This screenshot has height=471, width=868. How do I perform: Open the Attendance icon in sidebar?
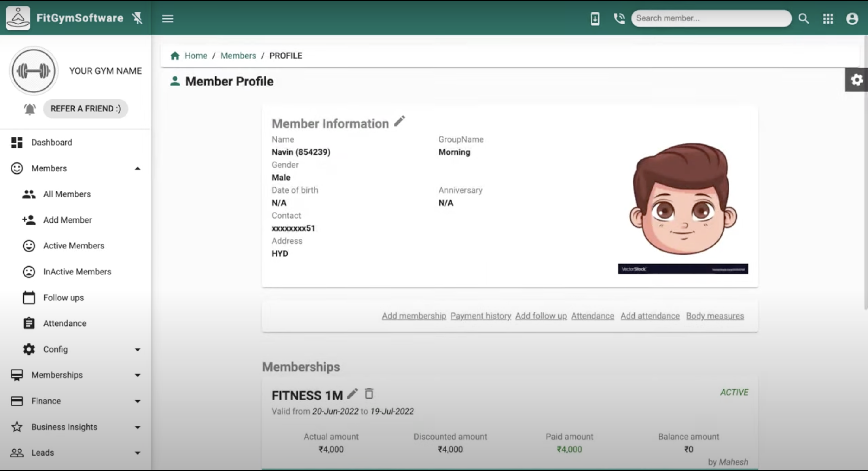29,323
